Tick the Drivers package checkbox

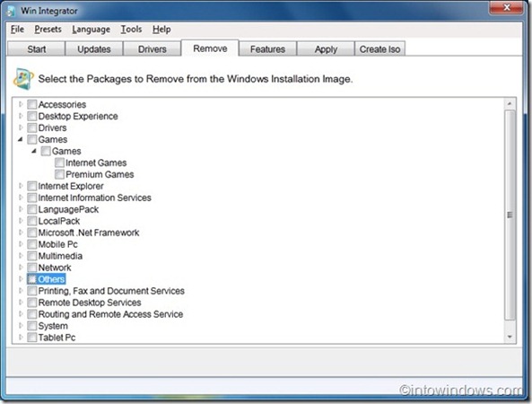point(32,127)
